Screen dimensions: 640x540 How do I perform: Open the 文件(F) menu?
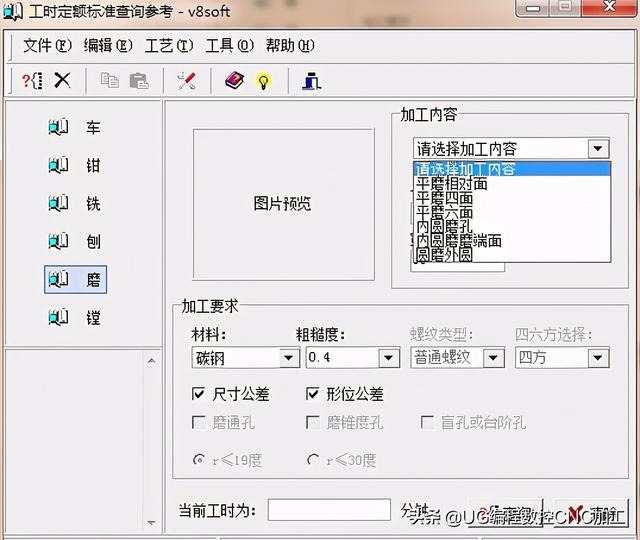pyautogui.click(x=47, y=45)
